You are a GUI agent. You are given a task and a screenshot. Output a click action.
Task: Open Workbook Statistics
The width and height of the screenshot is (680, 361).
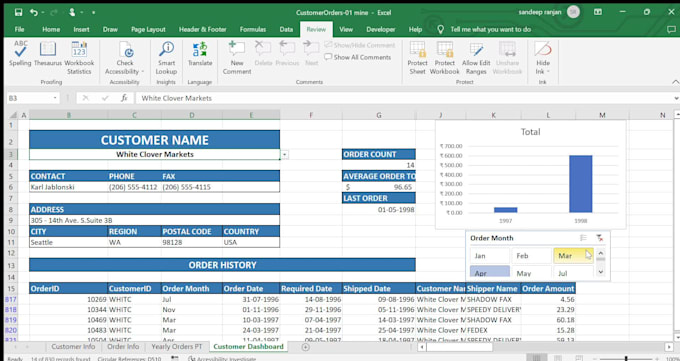(x=79, y=58)
